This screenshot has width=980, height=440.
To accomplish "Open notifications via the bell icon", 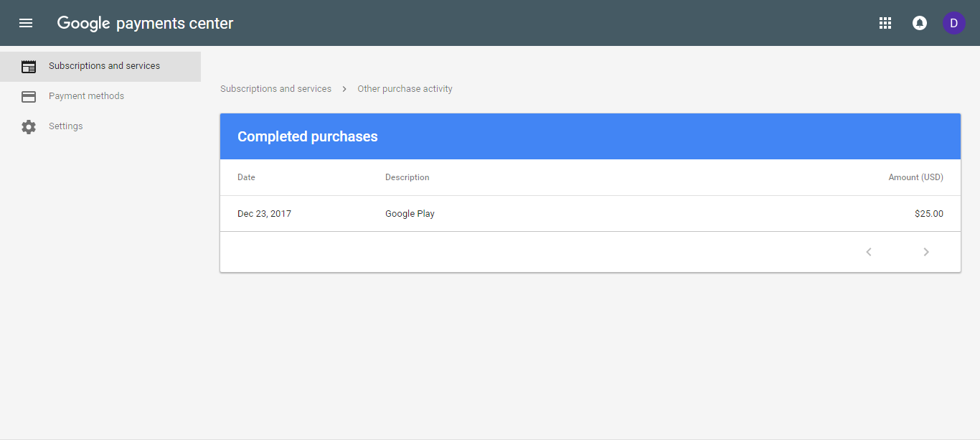I will 920,22.
